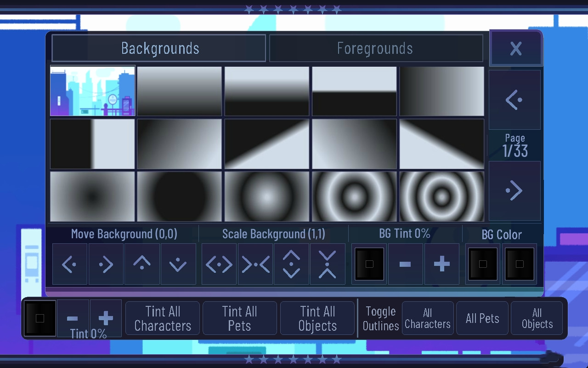Go to previous background page
The width and height of the screenshot is (588, 368).
tap(514, 100)
